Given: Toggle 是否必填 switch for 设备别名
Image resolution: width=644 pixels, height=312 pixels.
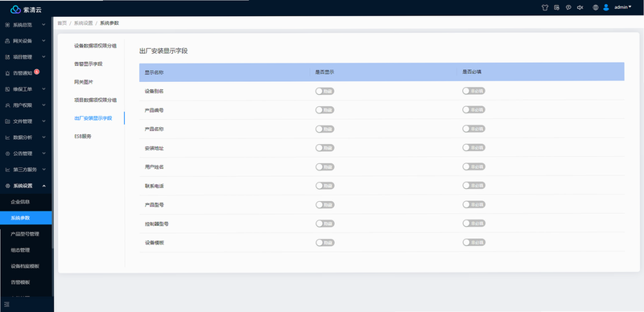Looking at the screenshot, I should click(473, 91).
